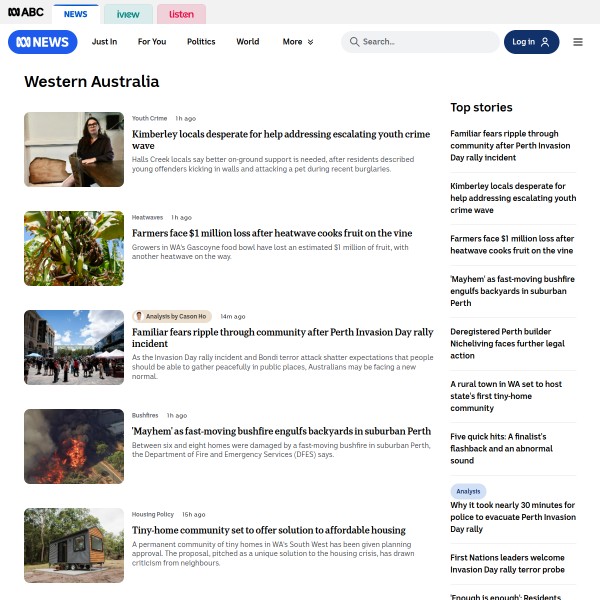Click the search magnifier icon
The height and width of the screenshot is (600, 600).
click(x=354, y=42)
